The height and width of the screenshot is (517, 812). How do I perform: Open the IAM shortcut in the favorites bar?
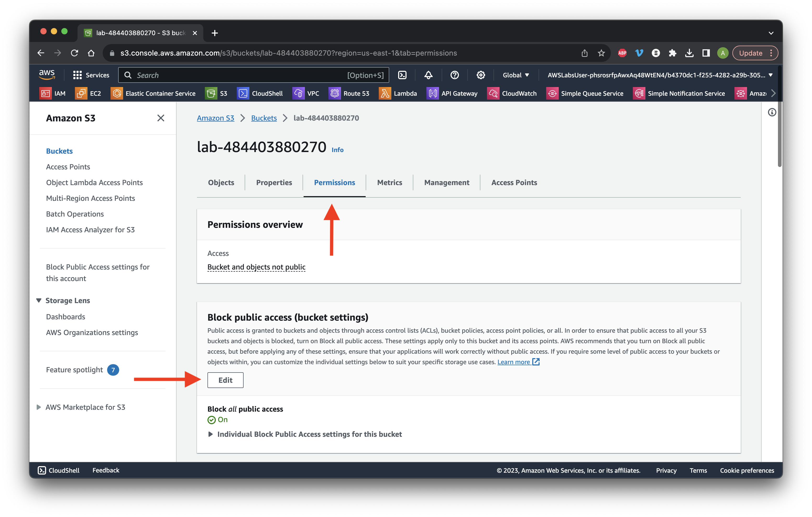click(53, 94)
